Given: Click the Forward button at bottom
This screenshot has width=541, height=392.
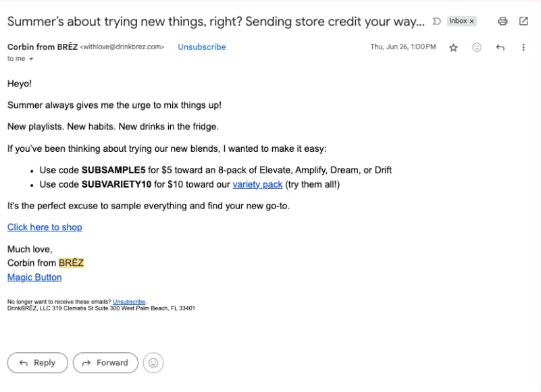Looking at the screenshot, I should [x=105, y=363].
